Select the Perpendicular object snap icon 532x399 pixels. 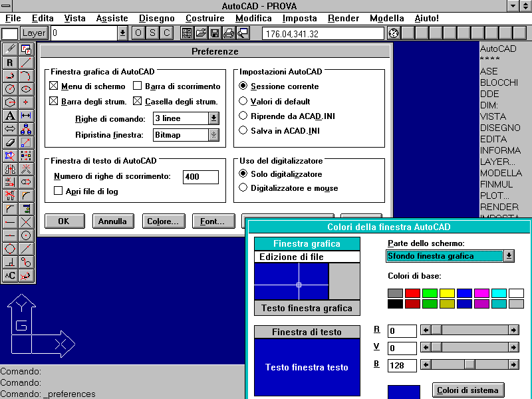point(10,262)
